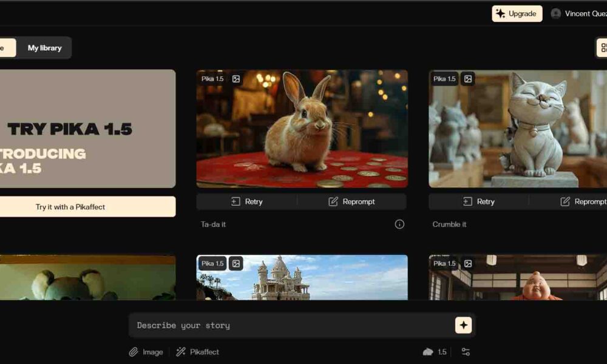
Task: Click the Upgrade button
Action: 517,13
